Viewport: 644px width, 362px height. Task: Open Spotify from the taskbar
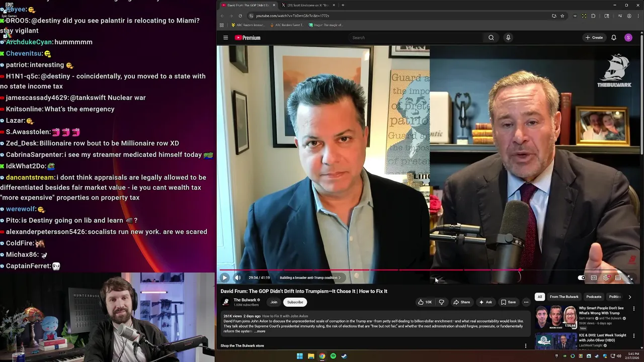click(x=333, y=356)
